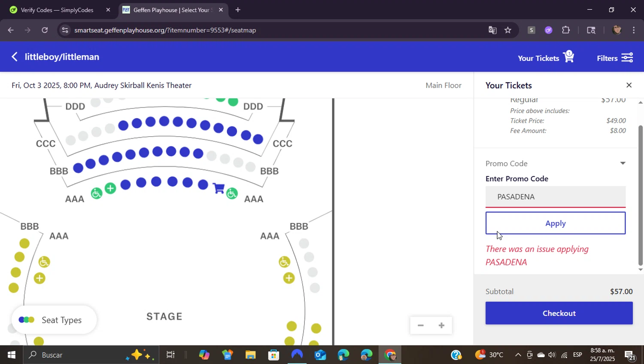This screenshot has height=364, width=644.
Task: Click the Main Floor label
Action: [x=444, y=85]
